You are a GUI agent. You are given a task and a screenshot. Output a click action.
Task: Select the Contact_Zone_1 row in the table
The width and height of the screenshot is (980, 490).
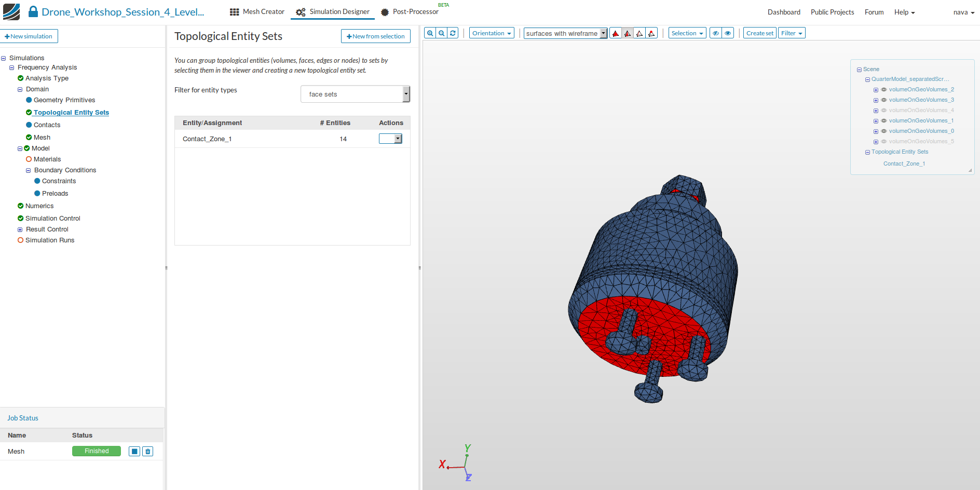[x=207, y=139]
